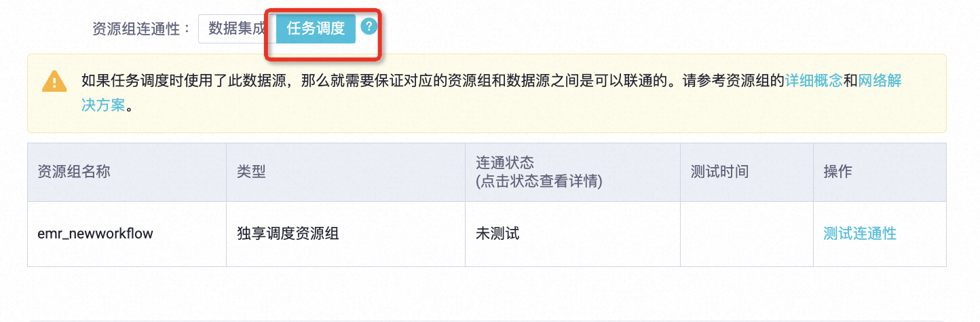Open the 网络解决方案 link
The height and width of the screenshot is (322, 980).
click(x=880, y=81)
